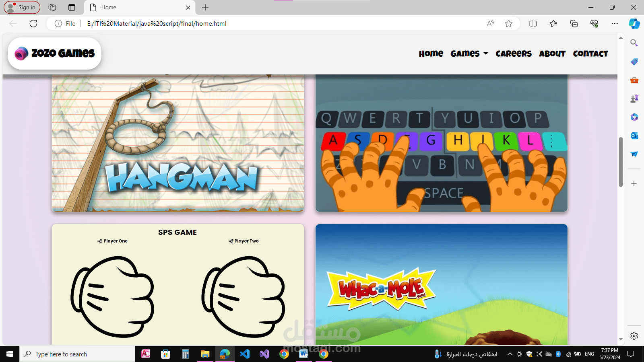Open split screen view

pyautogui.click(x=533, y=23)
